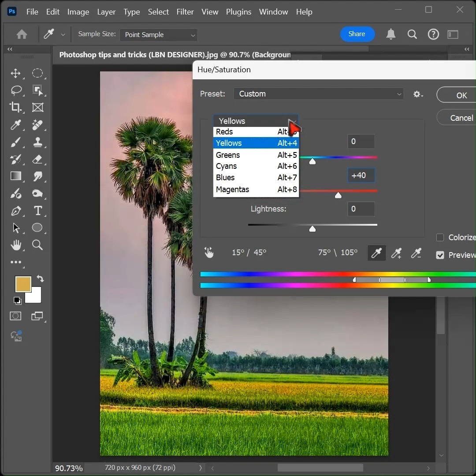Select the History Brush tool
Viewport: 476px width, 476px height.
pyautogui.click(x=16, y=159)
